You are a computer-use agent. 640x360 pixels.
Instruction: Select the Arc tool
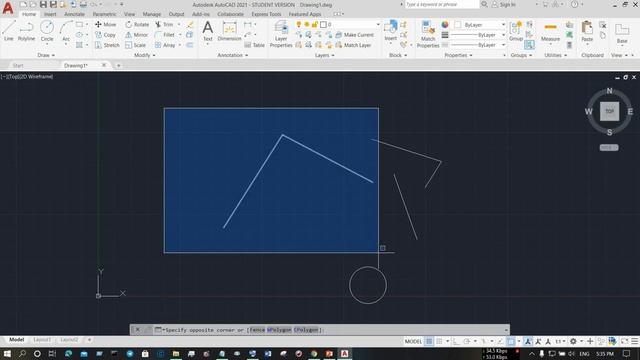(x=66, y=31)
